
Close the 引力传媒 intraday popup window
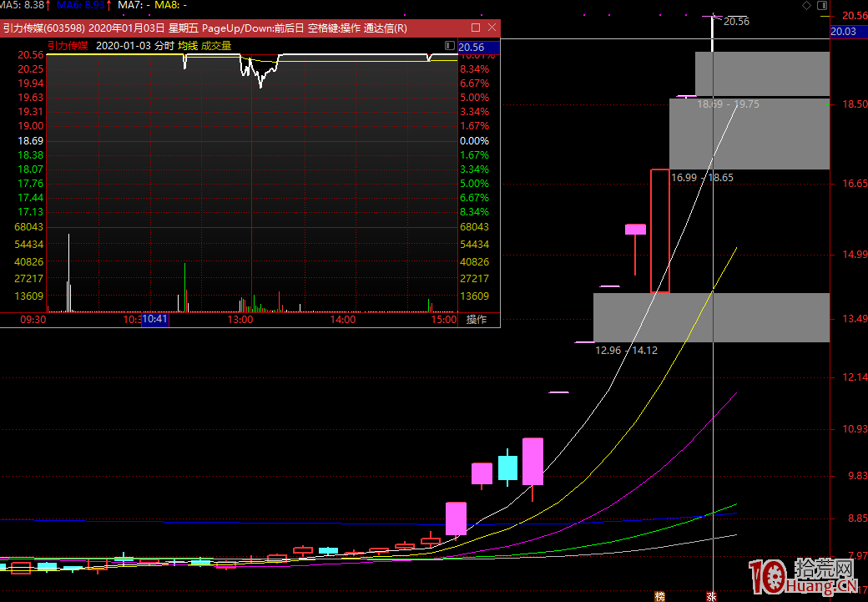[x=492, y=28]
